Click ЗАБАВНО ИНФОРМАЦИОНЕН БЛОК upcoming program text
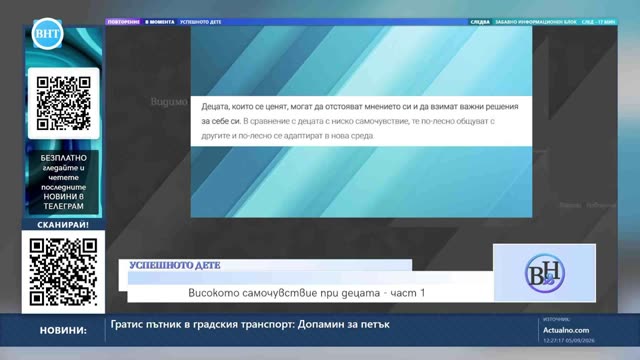Screen dimensions: 640x360 point(536,22)
